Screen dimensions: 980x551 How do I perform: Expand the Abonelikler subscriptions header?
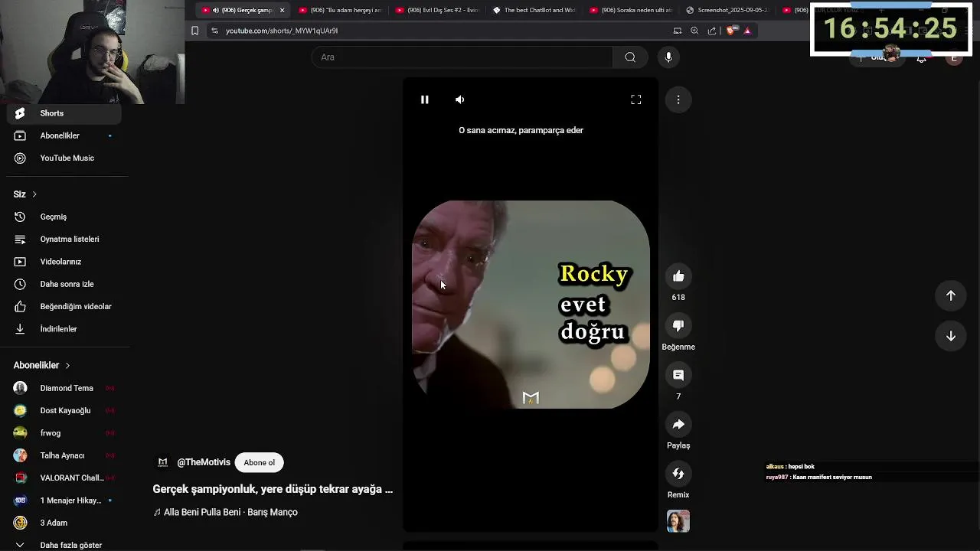pos(42,366)
